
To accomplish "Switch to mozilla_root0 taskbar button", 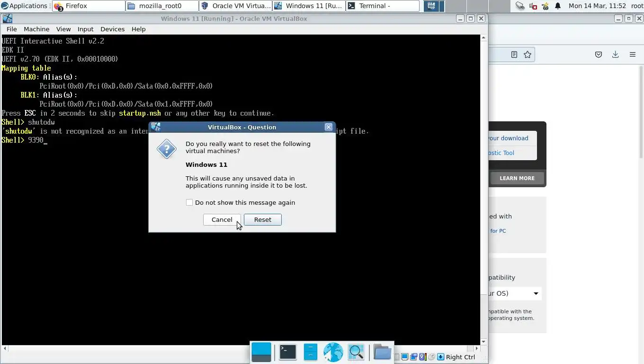I will click(x=162, y=6).
